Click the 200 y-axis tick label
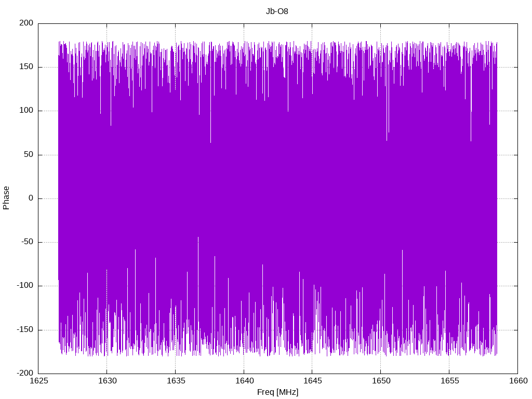Screen dimensions: 532x399 [x=26, y=23]
